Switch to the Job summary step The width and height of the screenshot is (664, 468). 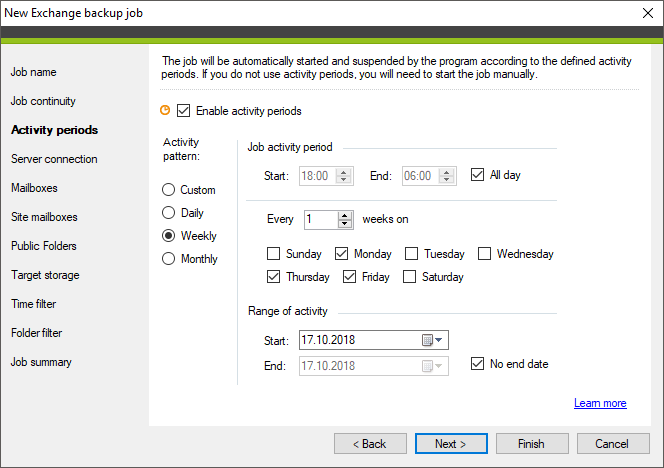point(41,362)
